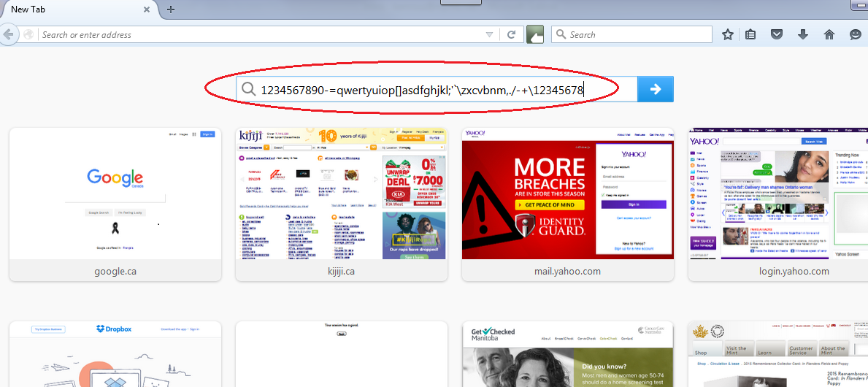Viewport: 868px width, 387px height.
Task: Open the session expired thumbnail tile
Action: pyautogui.click(x=342, y=354)
